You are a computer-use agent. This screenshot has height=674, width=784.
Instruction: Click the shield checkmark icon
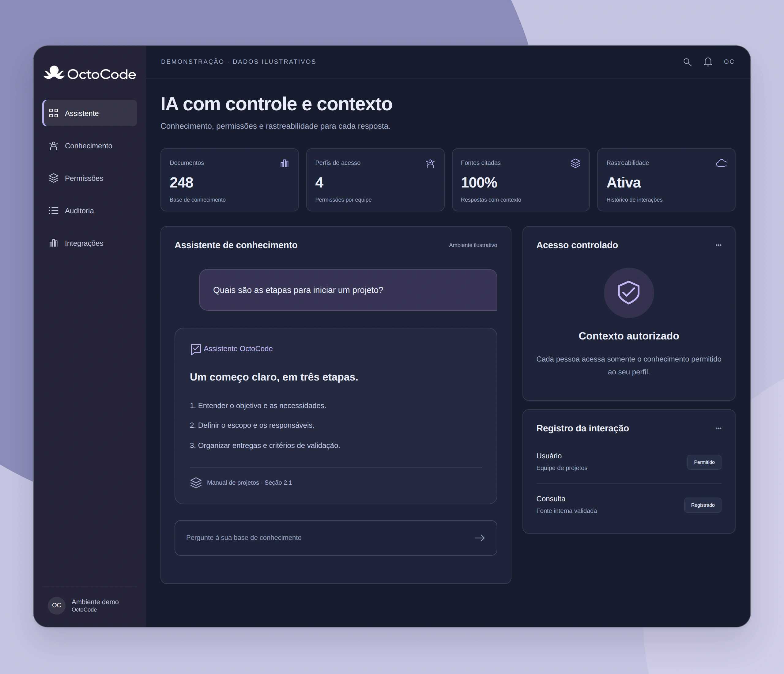click(629, 293)
